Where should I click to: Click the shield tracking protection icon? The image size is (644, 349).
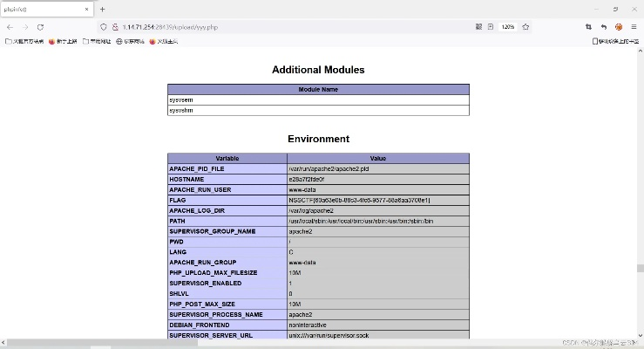[x=104, y=27]
